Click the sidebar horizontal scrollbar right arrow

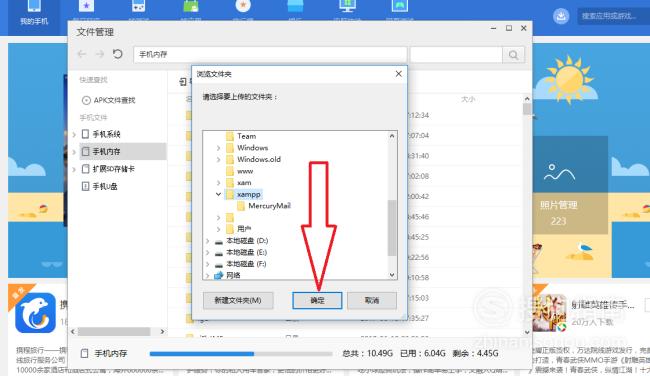tap(162, 332)
